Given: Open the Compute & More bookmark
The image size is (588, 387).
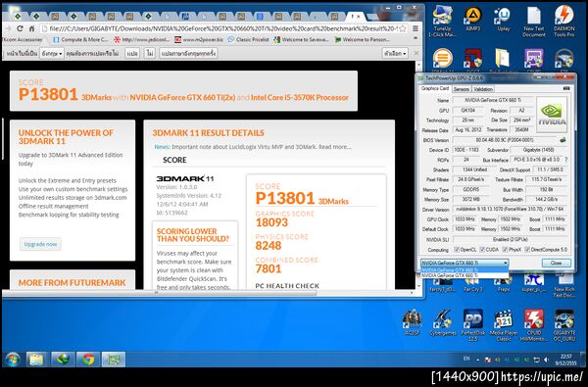Looking at the screenshot, I should coord(80,39).
